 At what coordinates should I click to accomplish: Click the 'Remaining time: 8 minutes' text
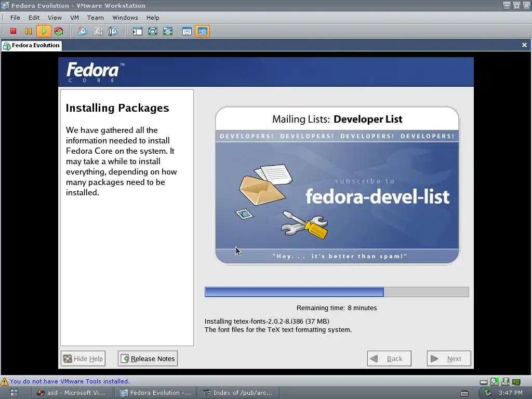337,308
